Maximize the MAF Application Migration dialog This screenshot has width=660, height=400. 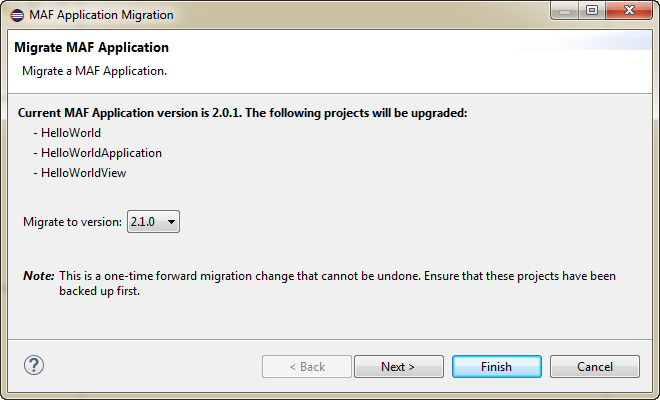[592, 10]
